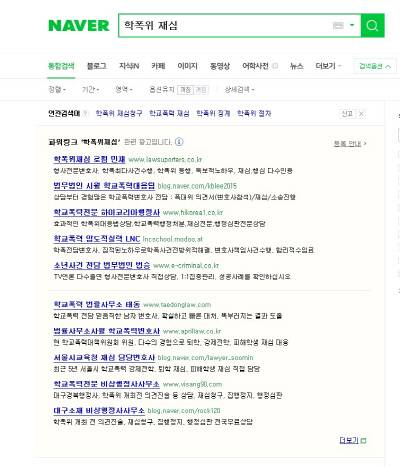Viewport: 400px width, 467px height.
Task: Click the powerlink info icon
Action: 179,142
